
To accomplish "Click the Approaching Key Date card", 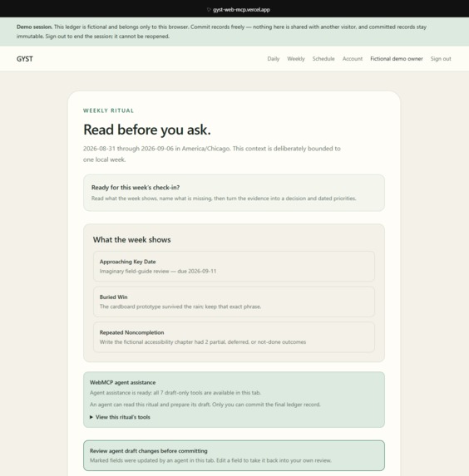I will [234, 266].
